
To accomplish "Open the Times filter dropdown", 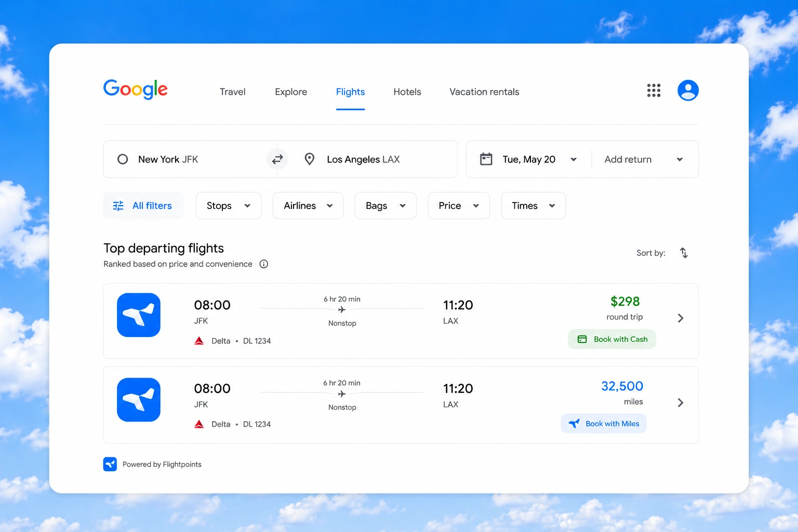I will pyautogui.click(x=534, y=206).
